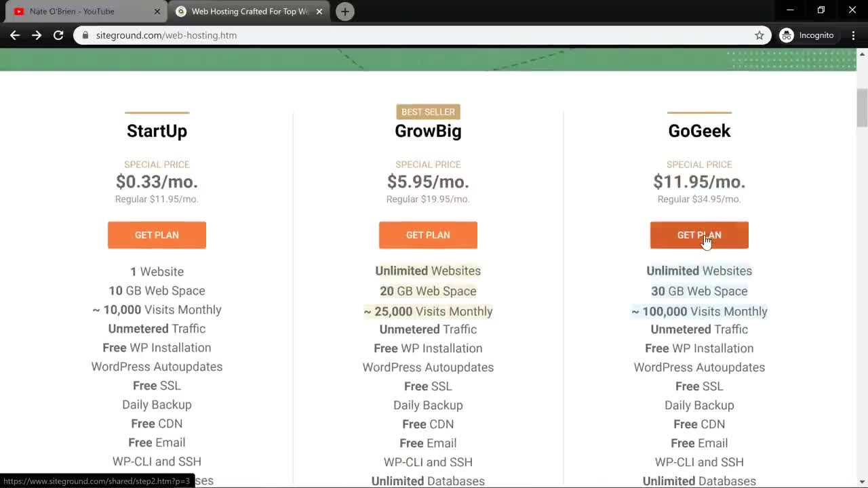This screenshot has width=868, height=488.
Task: Go forward in browser history
Action: pyautogui.click(x=37, y=35)
